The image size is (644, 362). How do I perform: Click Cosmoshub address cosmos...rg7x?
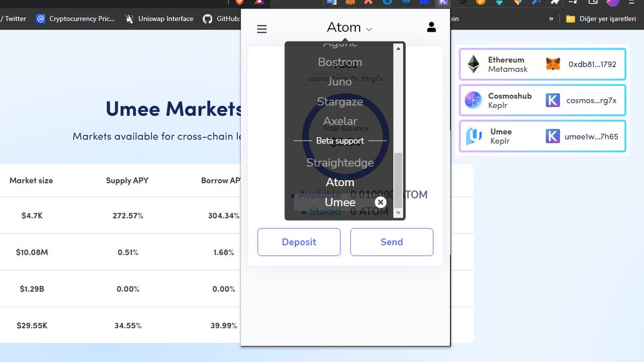[x=591, y=100]
